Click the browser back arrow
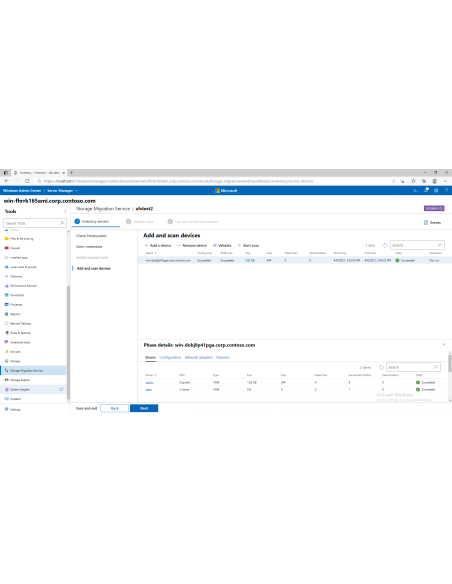Viewport: 452px width, 584px height. click(6, 181)
